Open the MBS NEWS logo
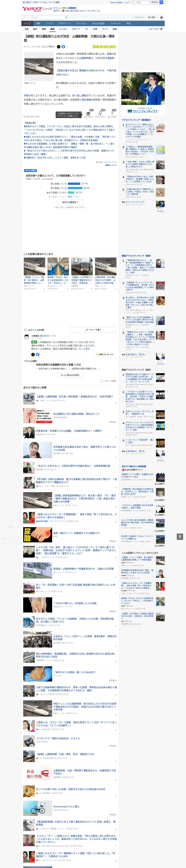The height and width of the screenshot is (868, 186). pyautogui.click(x=104, y=47)
